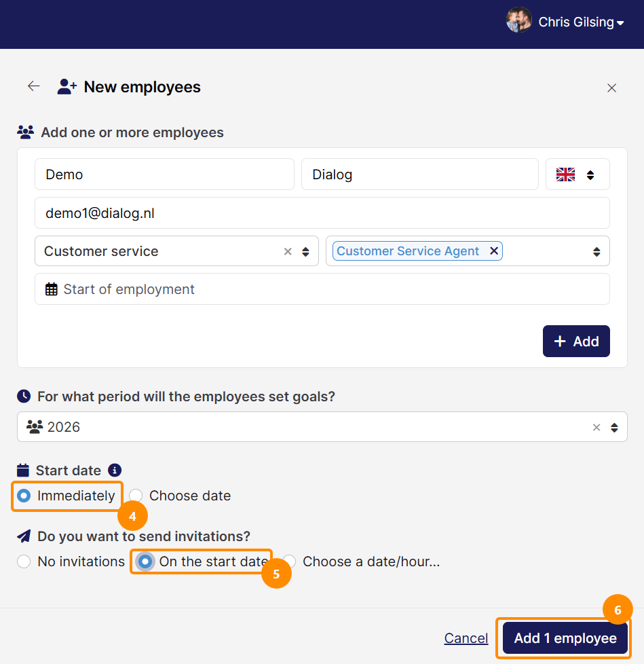Clear the 2026 period selection
The height and width of the screenshot is (664, 644).
(x=596, y=427)
